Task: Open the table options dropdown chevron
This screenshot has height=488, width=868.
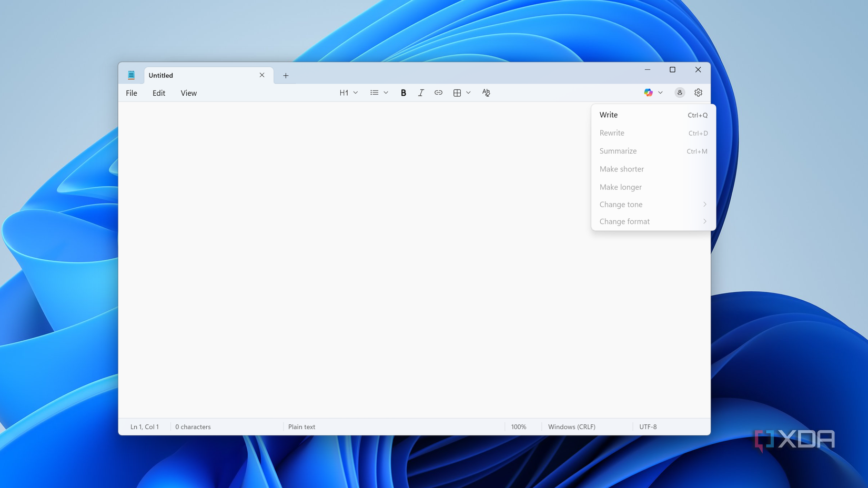Action: pyautogui.click(x=469, y=92)
